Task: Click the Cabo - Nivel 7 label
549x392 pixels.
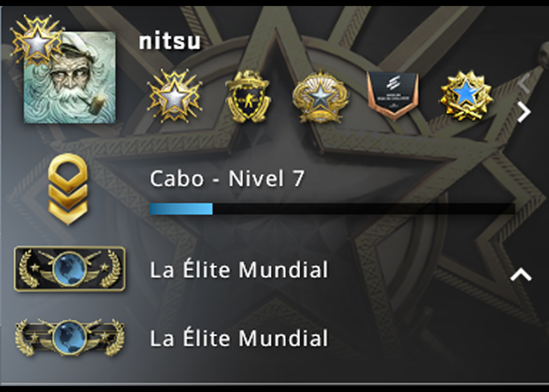Action: (x=227, y=178)
